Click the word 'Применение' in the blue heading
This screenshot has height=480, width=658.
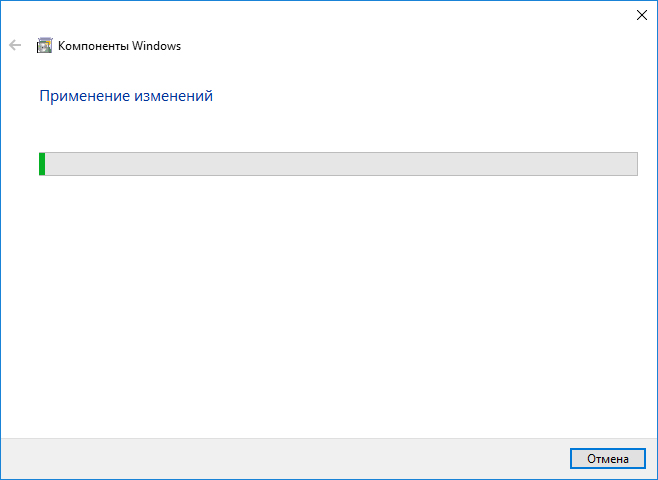coord(85,96)
